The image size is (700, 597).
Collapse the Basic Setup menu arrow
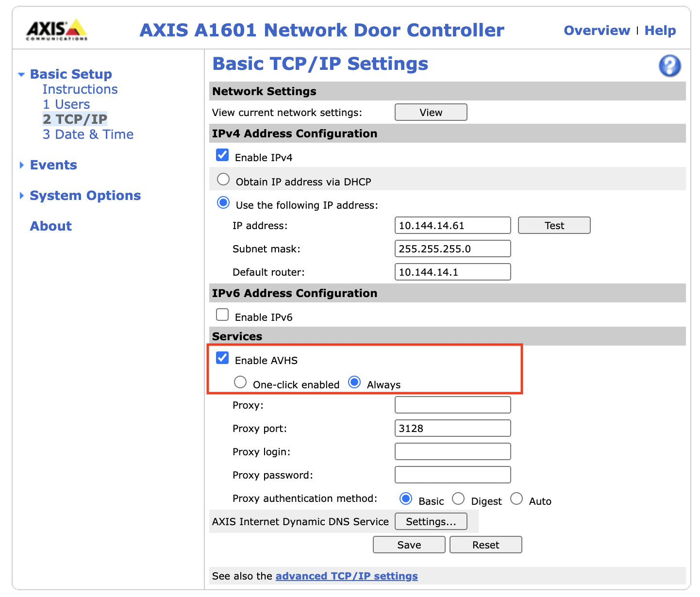point(21,75)
